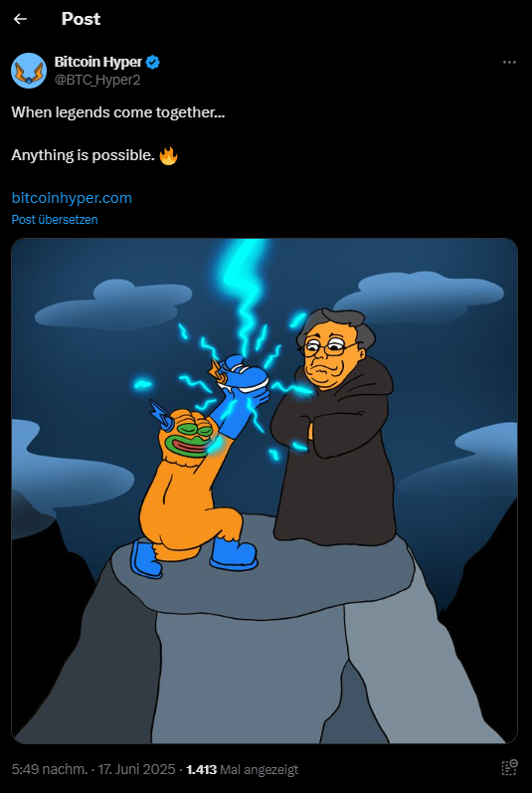
Task: Open the @BTC_Hyper2 handle
Action: pos(97,80)
